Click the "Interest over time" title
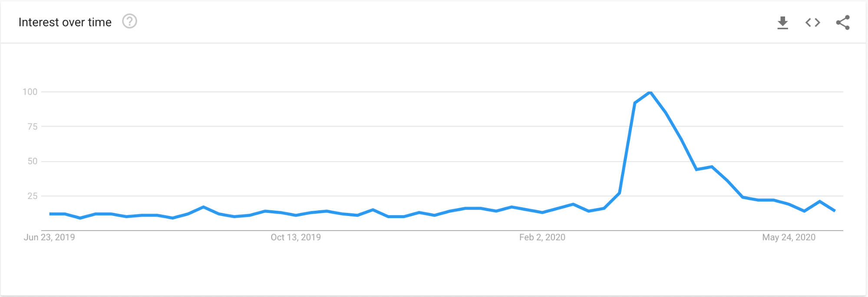868x297 pixels. (x=65, y=22)
